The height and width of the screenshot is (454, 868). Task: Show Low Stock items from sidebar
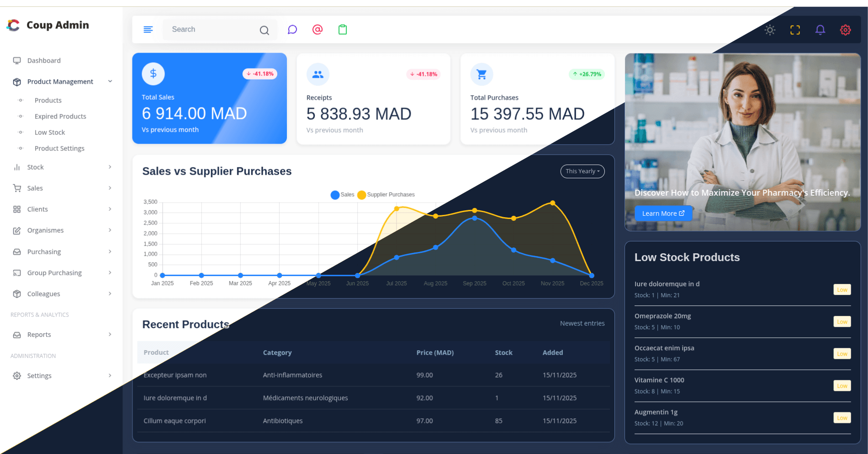(x=49, y=132)
